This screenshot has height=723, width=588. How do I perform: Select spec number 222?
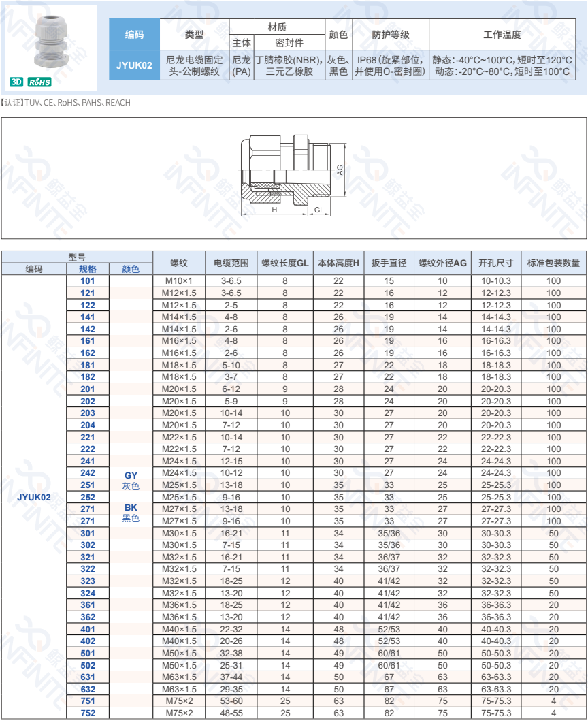pyautogui.click(x=88, y=449)
